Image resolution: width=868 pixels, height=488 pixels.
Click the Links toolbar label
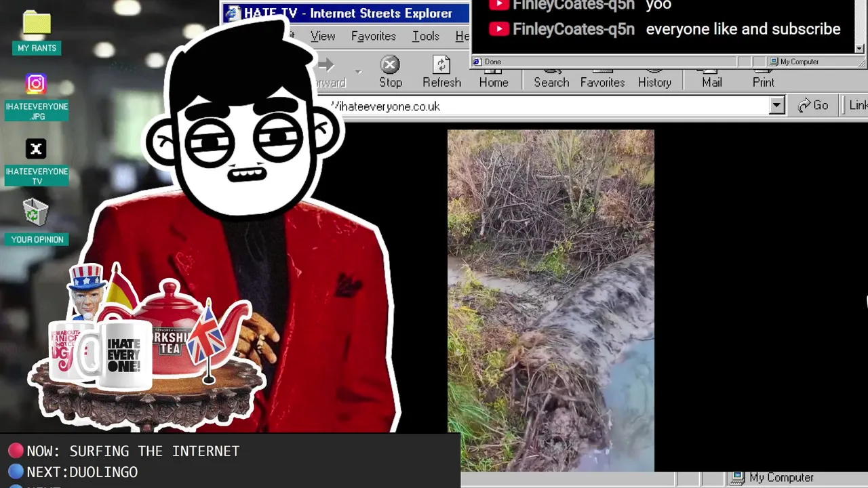coord(858,105)
